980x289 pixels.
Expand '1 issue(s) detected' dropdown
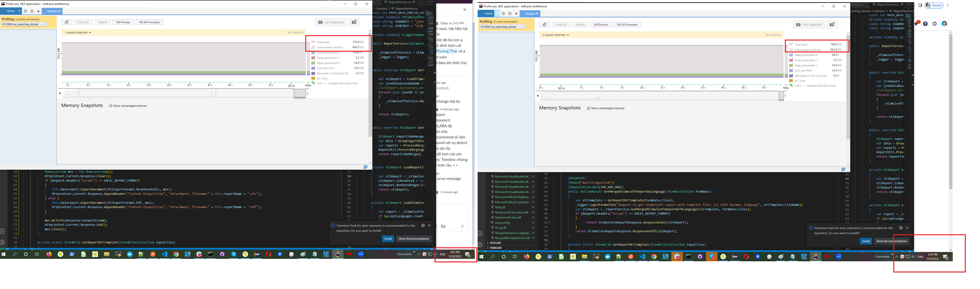point(78,32)
